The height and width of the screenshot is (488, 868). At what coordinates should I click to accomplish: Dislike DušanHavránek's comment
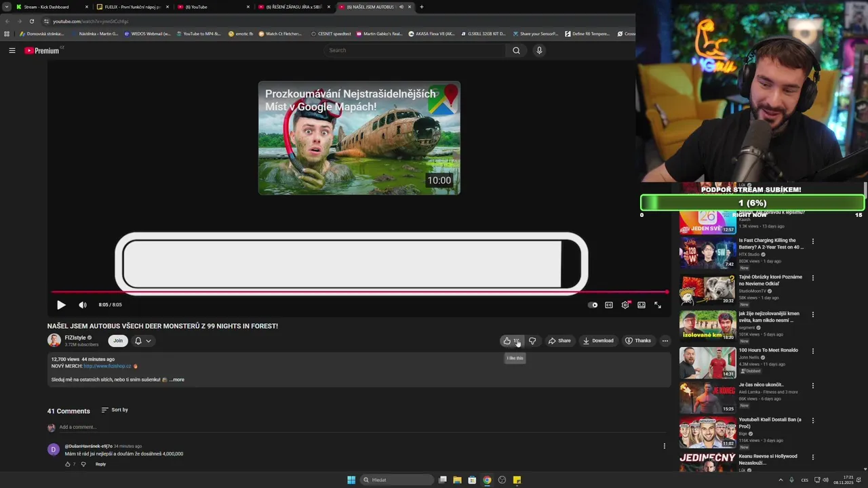click(x=83, y=464)
